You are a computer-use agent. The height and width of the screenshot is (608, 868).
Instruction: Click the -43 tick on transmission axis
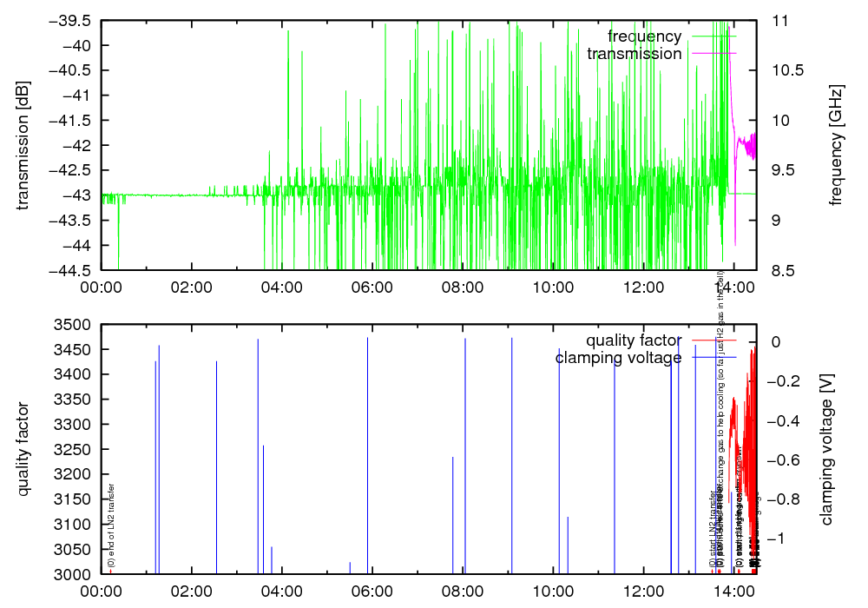tap(78, 195)
